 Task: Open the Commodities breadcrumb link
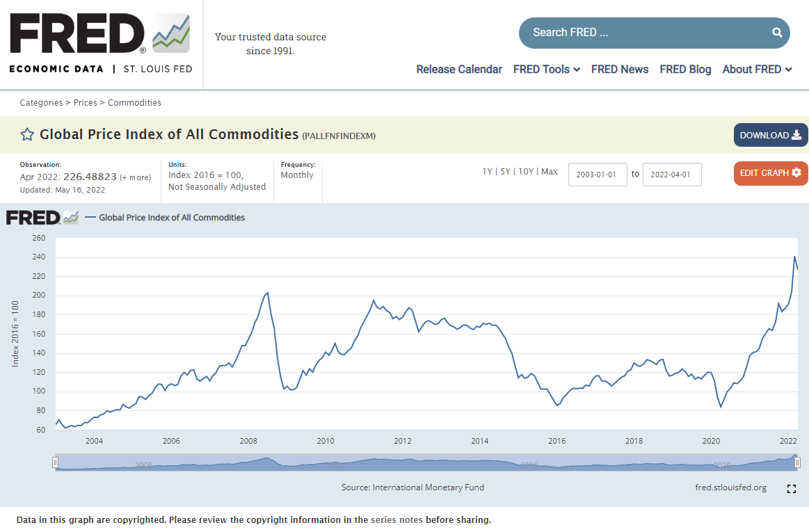(x=134, y=103)
